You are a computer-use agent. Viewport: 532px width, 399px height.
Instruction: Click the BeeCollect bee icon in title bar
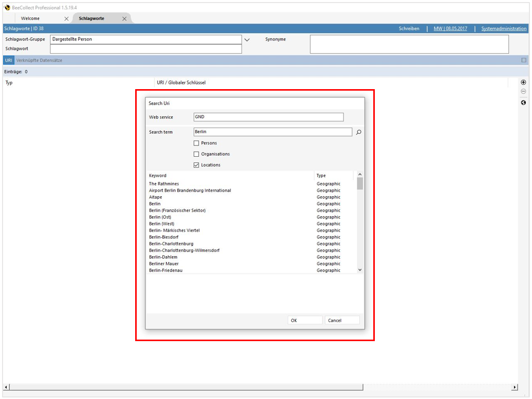coord(7,8)
